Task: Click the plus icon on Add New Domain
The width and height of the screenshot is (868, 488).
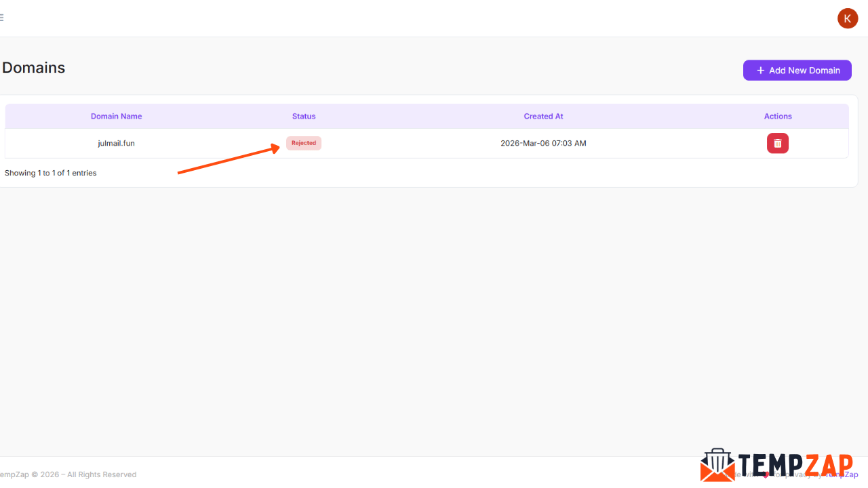Action: [761, 70]
